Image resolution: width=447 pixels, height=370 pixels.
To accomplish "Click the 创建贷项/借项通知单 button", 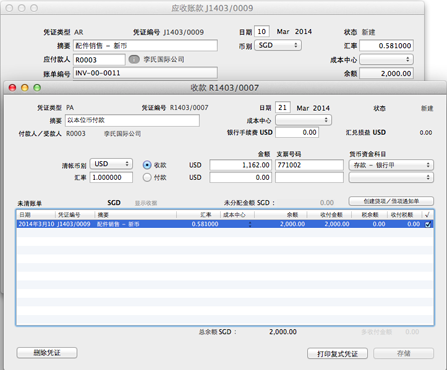I will coord(391,201).
